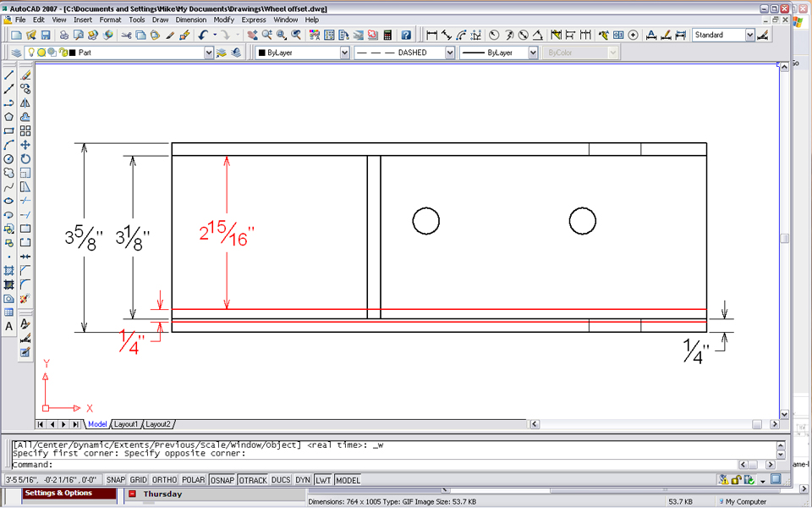812x508 pixels.
Task: Select the Circle draw tool
Action: [x=8, y=159]
